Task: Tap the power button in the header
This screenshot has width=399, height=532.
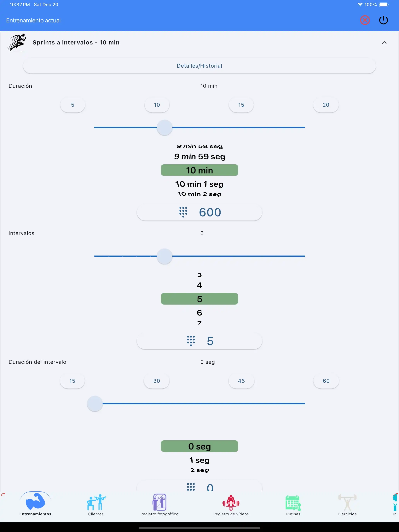Action: click(x=383, y=20)
